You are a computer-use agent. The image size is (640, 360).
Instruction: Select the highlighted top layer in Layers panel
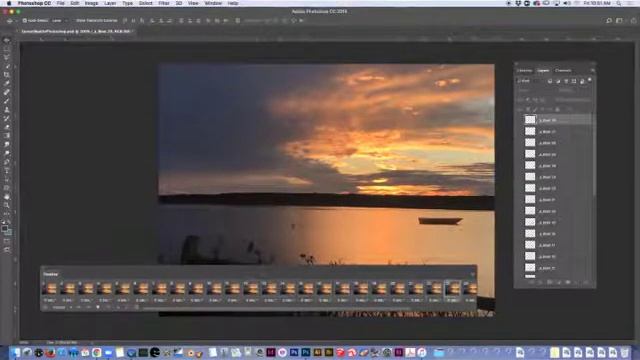point(558,120)
